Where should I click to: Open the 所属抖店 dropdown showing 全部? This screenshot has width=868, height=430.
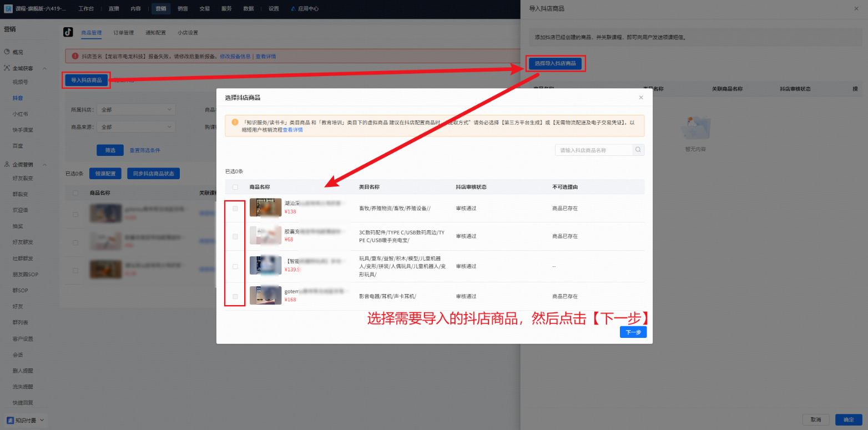click(x=136, y=109)
